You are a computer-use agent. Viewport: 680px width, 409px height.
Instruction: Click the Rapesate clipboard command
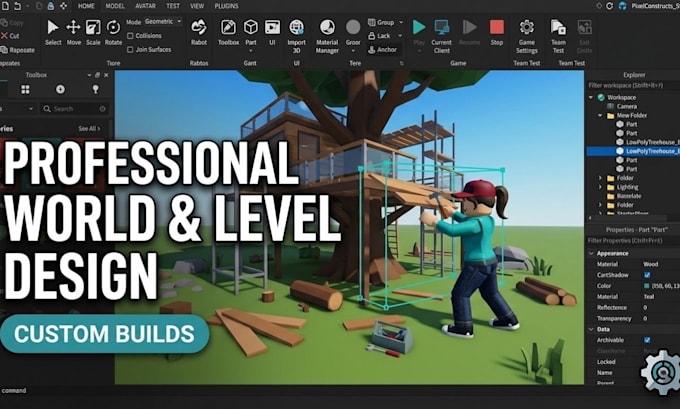(18, 50)
